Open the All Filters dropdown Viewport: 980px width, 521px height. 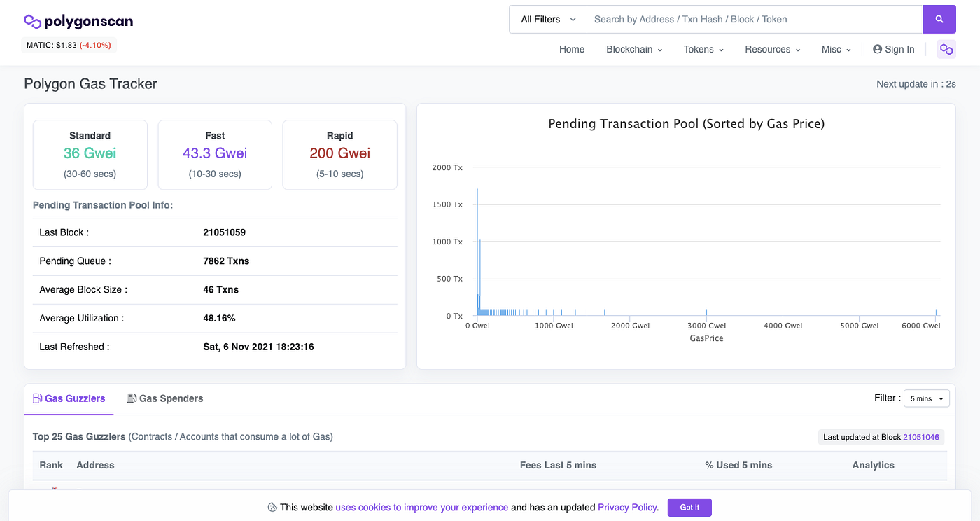click(548, 20)
